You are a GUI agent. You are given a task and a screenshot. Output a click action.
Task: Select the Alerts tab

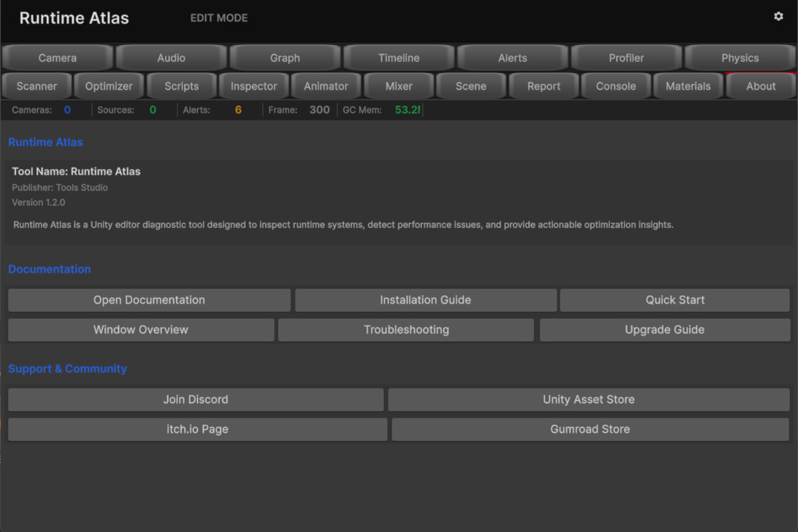pos(513,58)
